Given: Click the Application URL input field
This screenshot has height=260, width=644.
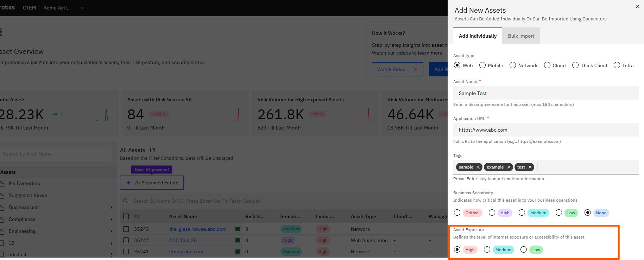Looking at the screenshot, I should (x=546, y=130).
